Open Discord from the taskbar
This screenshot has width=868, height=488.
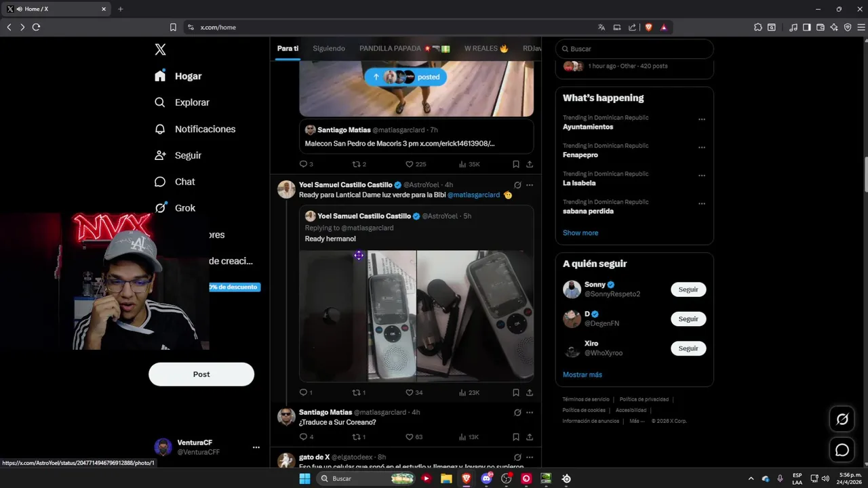pos(486,479)
